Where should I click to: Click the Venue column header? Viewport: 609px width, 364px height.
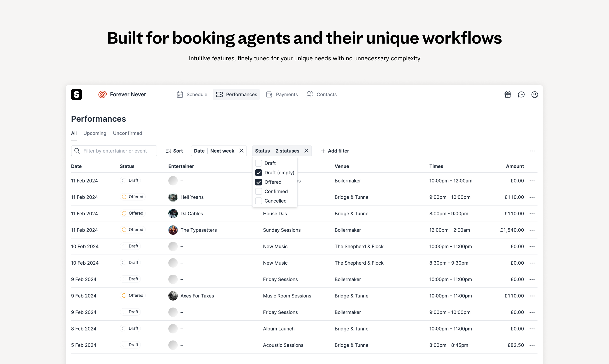pyautogui.click(x=342, y=166)
